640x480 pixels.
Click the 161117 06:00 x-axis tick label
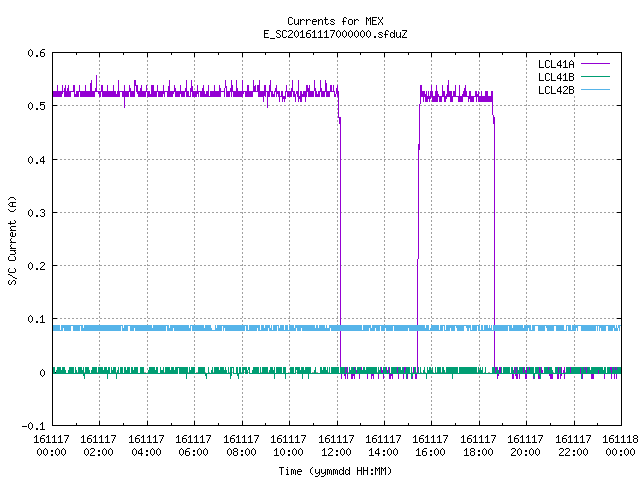[x=193, y=446]
